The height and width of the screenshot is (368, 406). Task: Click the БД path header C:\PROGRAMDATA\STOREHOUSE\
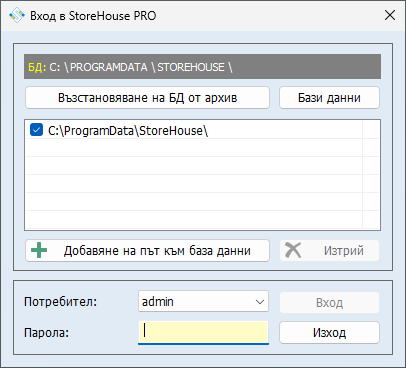[x=202, y=67]
